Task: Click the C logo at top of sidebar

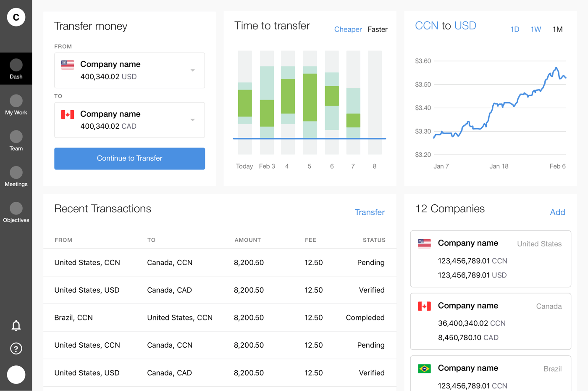Action: tap(16, 17)
